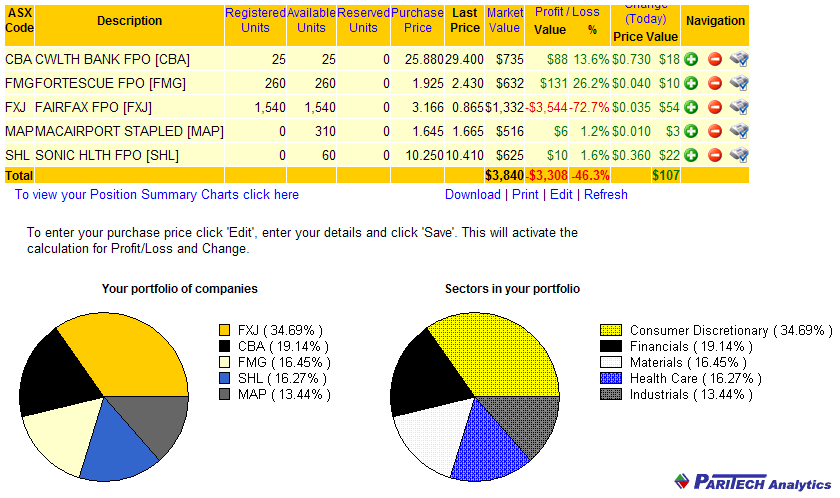Click green plus icon in MAP row

tap(691, 131)
